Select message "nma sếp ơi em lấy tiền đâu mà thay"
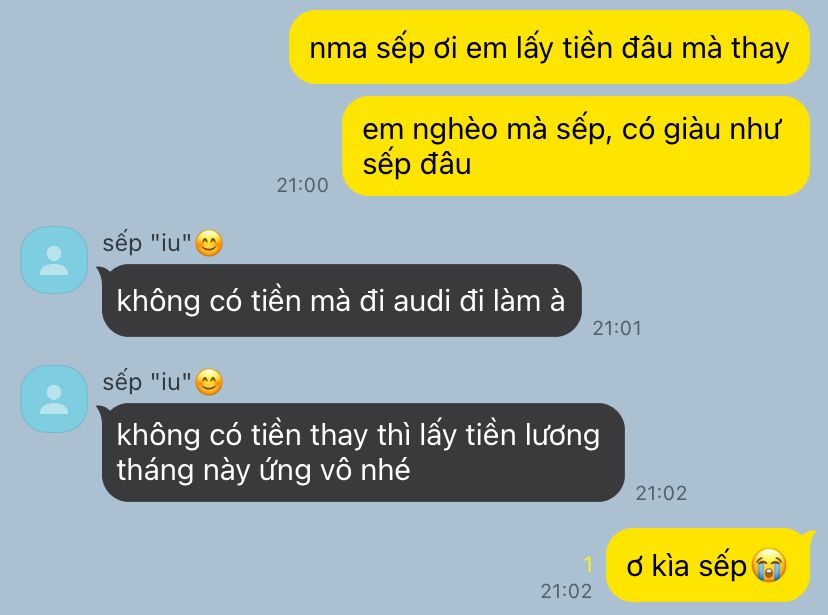Screen dimensions: 828x615 (x=549, y=48)
